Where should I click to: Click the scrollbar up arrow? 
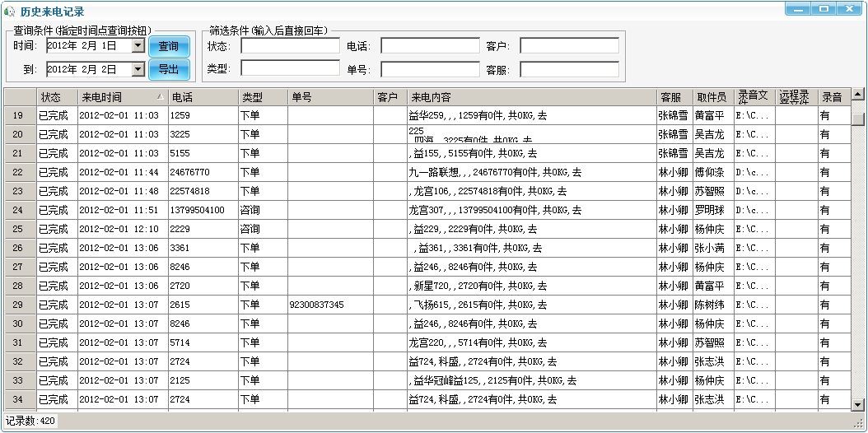[858, 94]
